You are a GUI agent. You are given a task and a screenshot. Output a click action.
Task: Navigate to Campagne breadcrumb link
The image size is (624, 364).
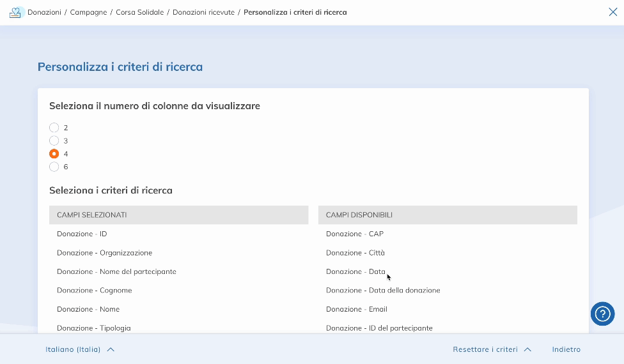click(x=88, y=12)
